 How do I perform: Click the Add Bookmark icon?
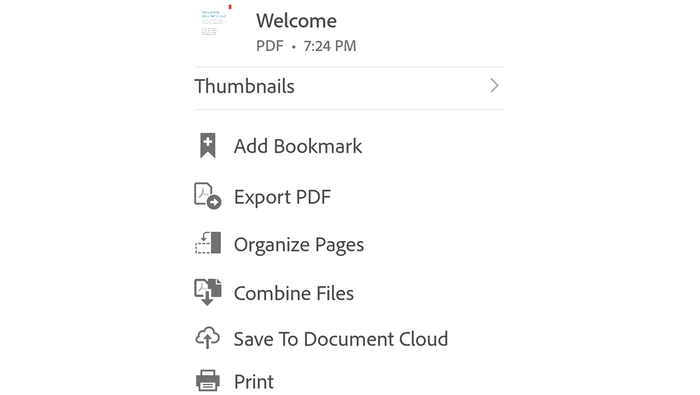(208, 146)
